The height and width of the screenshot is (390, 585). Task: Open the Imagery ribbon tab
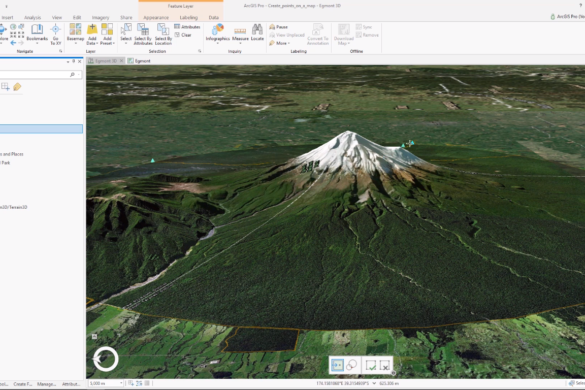click(100, 18)
